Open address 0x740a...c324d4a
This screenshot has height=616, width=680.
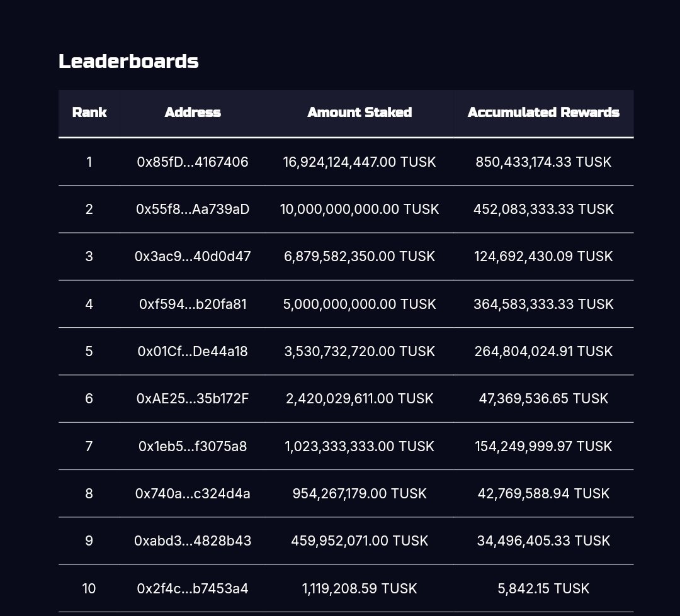coord(193,494)
